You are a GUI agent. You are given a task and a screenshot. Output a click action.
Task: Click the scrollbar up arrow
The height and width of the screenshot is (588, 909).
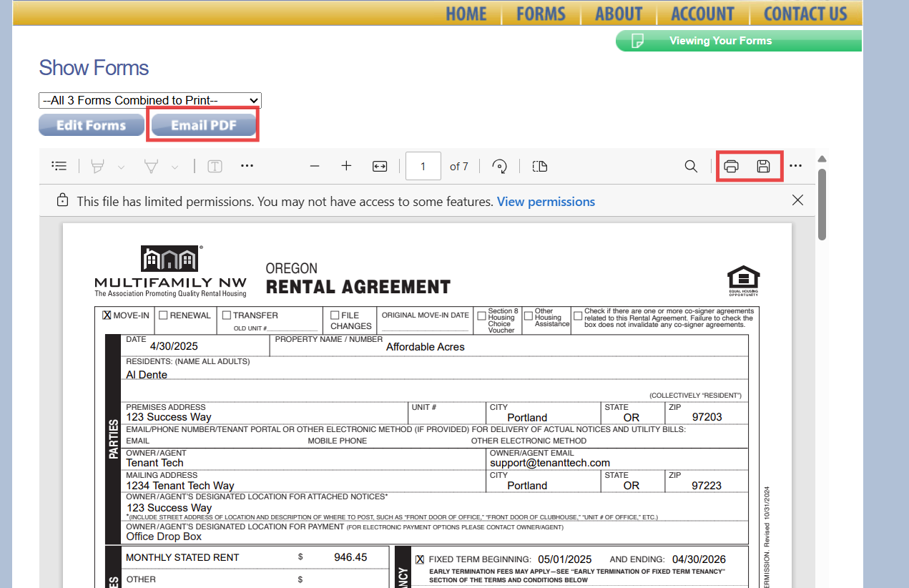point(822,159)
